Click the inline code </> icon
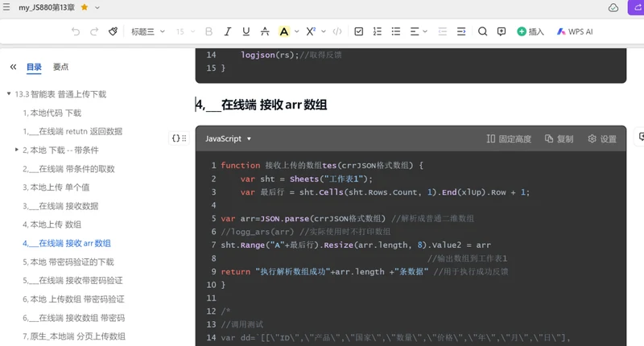 point(337,31)
